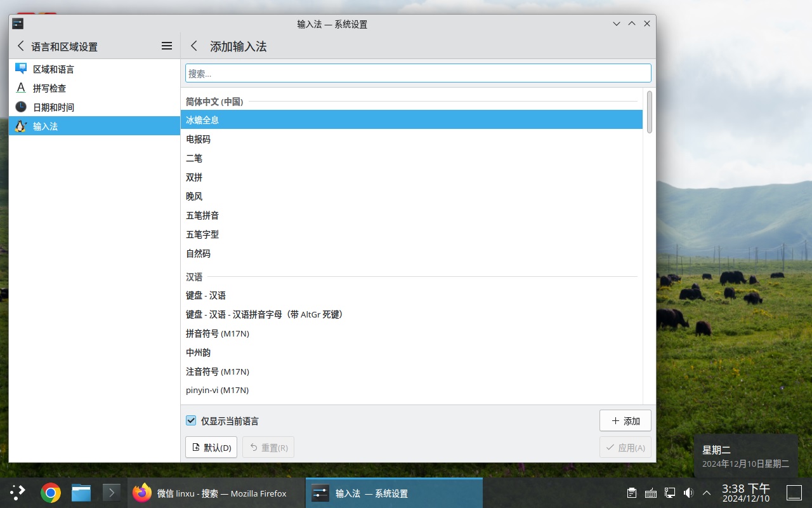This screenshot has height=508, width=812.
Task: Select 晚风 input method
Action: (x=412, y=196)
